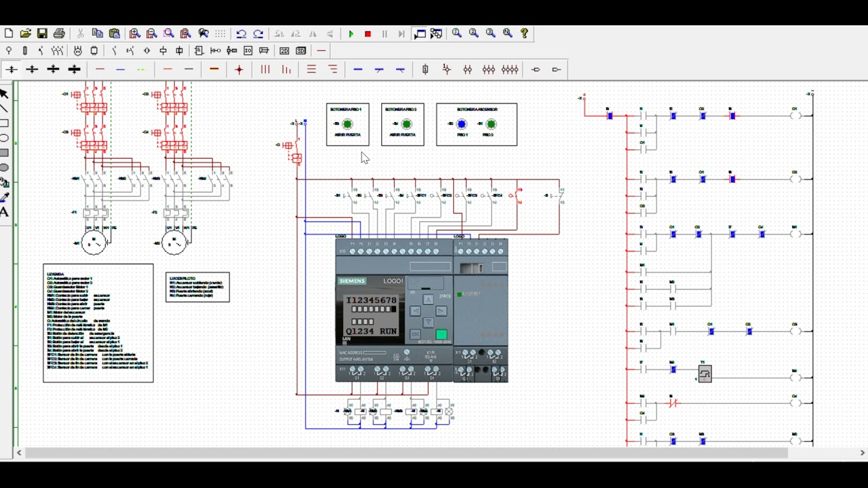This screenshot has width=868, height=488.
Task: Select the red connection node symbol
Action: tap(239, 69)
